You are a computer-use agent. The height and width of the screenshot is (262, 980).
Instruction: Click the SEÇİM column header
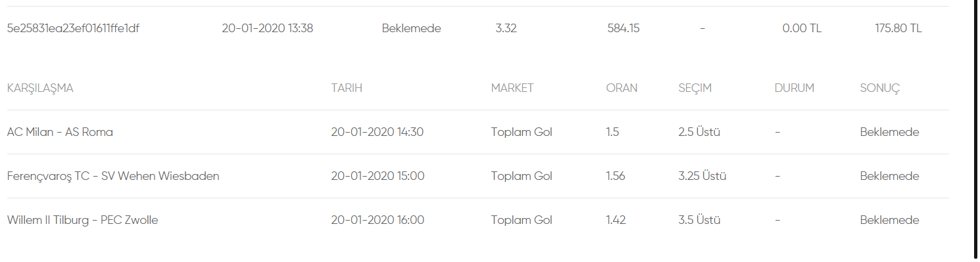coord(695,88)
